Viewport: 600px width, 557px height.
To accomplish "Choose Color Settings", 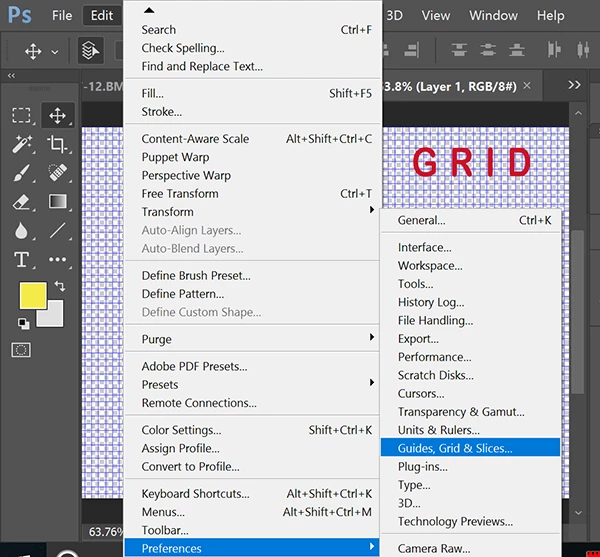I will 253,430.
